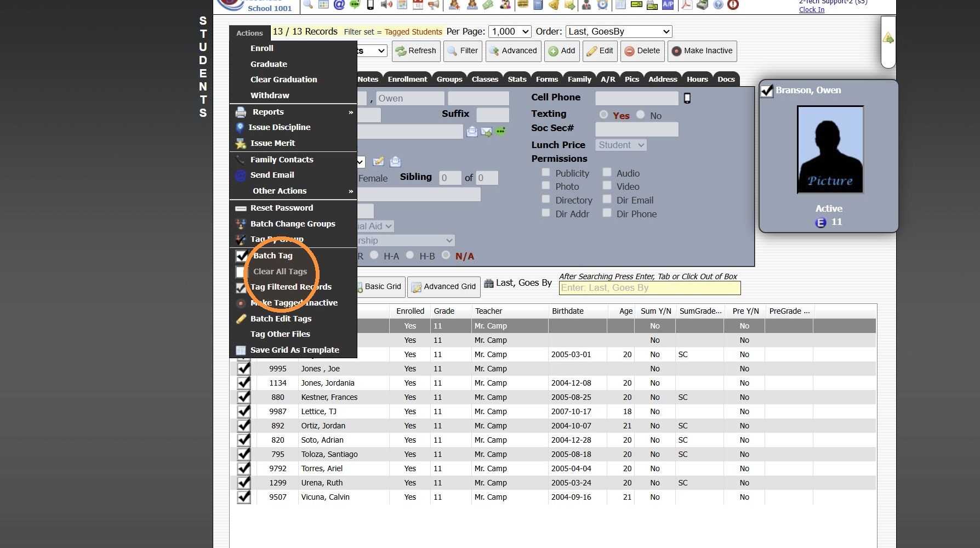The width and height of the screenshot is (980, 548).
Task: Check the Dir Email permission checkbox
Action: (x=607, y=199)
